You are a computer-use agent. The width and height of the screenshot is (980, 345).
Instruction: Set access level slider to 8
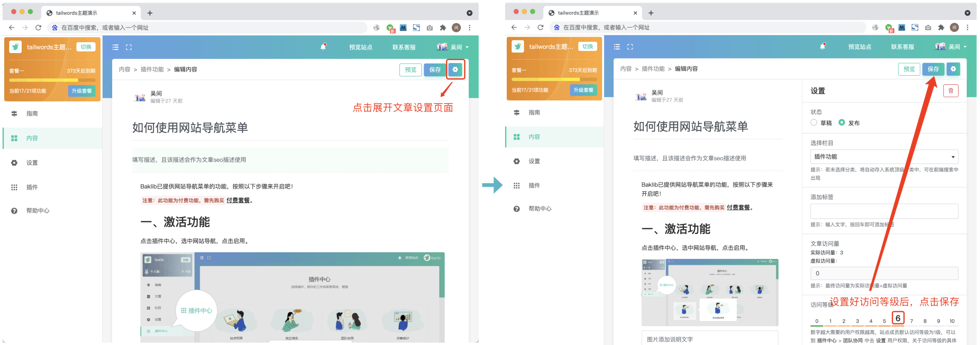(x=925, y=321)
